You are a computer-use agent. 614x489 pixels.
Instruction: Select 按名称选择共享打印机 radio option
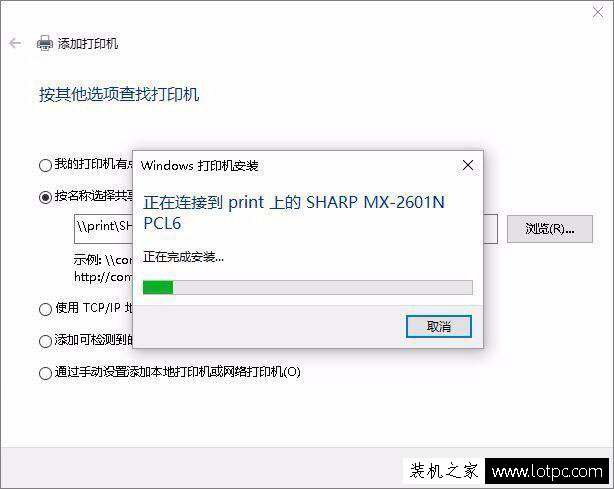click(45, 197)
